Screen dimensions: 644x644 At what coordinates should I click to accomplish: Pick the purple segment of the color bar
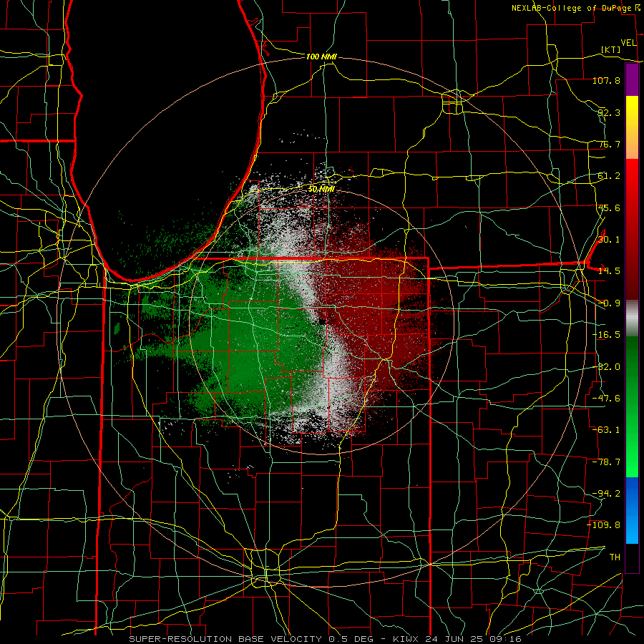[x=632, y=80]
